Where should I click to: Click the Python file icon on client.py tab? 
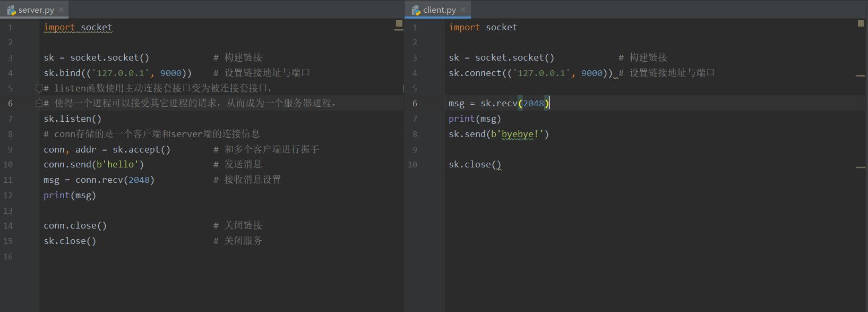pos(416,10)
